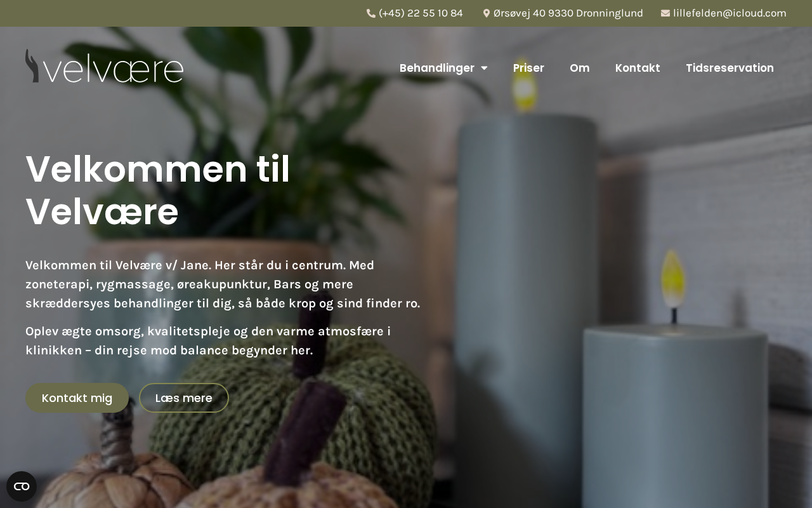Navigate to Kontakt in the menu
The image size is (812, 508).
click(638, 68)
